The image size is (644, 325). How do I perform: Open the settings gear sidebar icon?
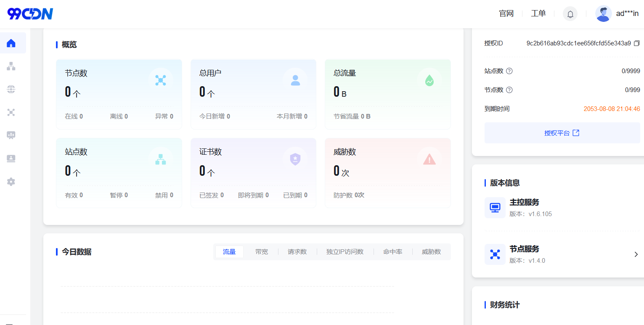tap(11, 182)
